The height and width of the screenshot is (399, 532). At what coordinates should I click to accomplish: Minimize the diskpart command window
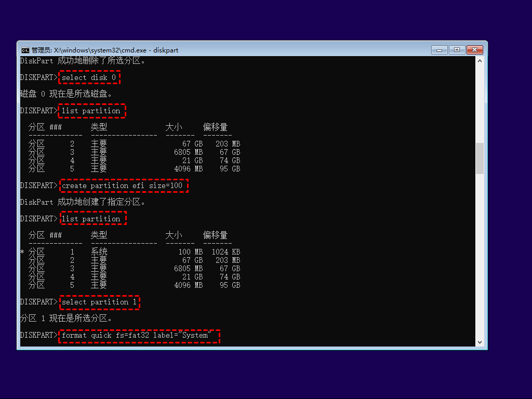[x=440, y=50]
